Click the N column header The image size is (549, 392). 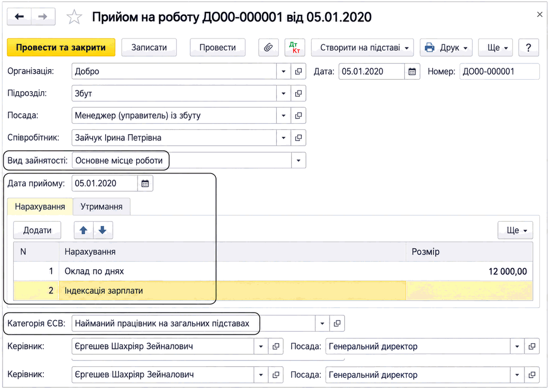click(x=36, y=252)
